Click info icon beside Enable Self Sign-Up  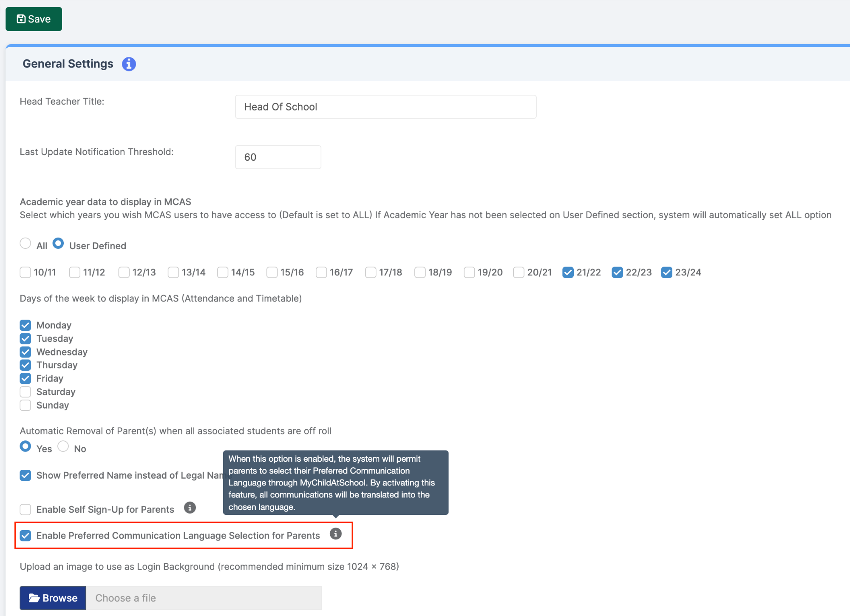(190, 508)
